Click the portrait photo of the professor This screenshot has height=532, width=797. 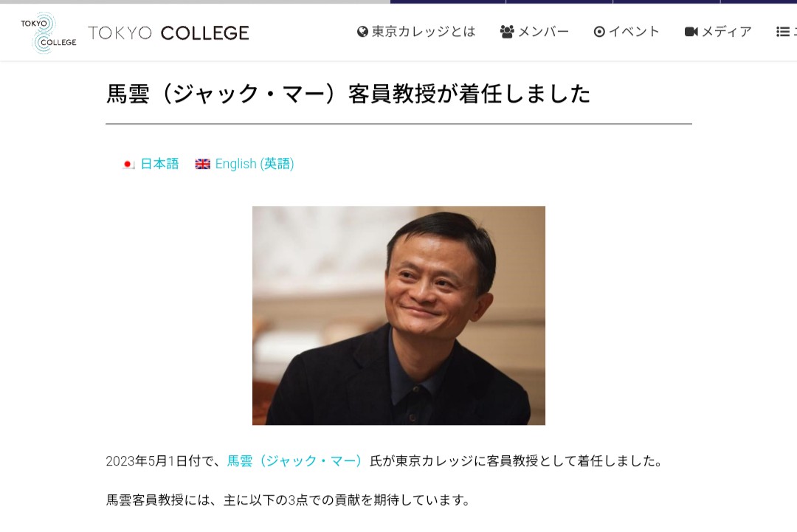coord(398,316)
